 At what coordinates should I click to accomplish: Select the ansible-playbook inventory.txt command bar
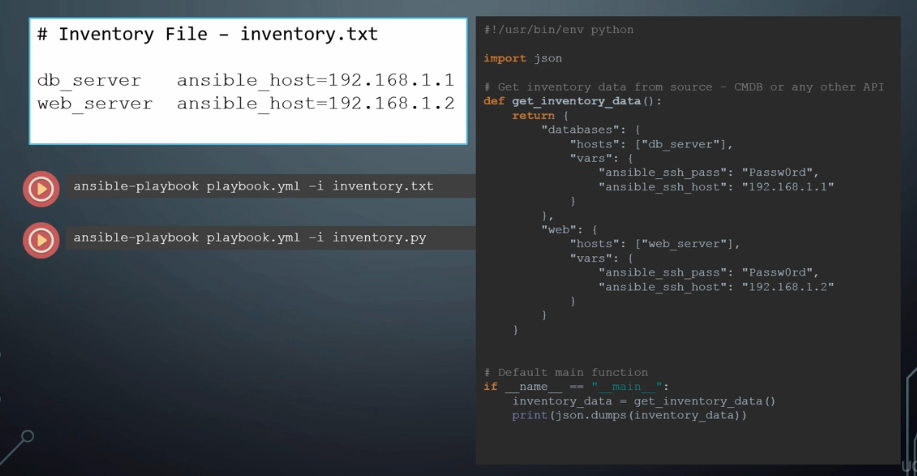click(270, 186)
